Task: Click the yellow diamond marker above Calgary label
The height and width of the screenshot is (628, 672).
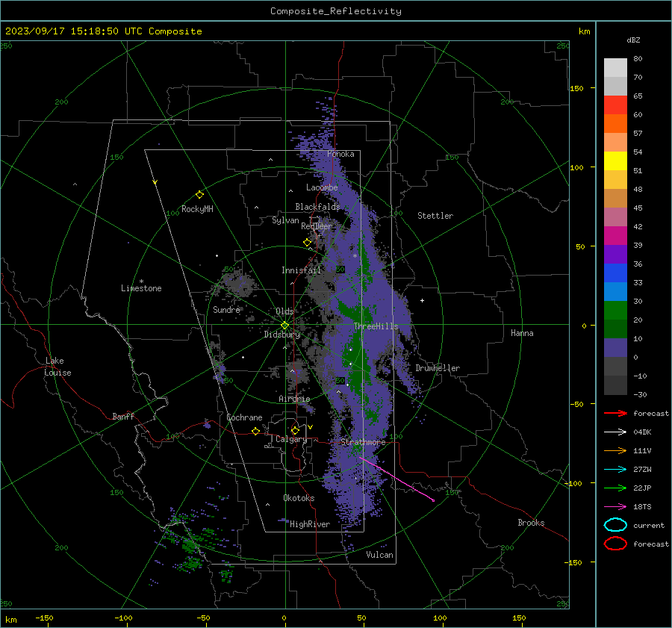Action: click(295, 430)
